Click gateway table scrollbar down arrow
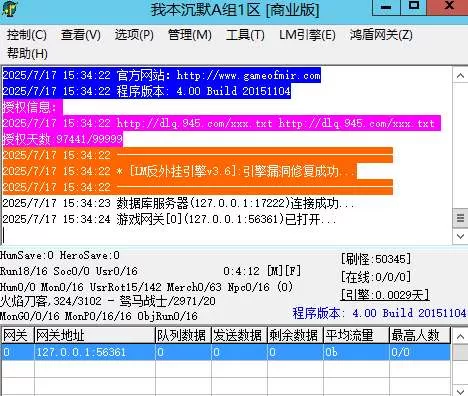 [x=460, y=390]
